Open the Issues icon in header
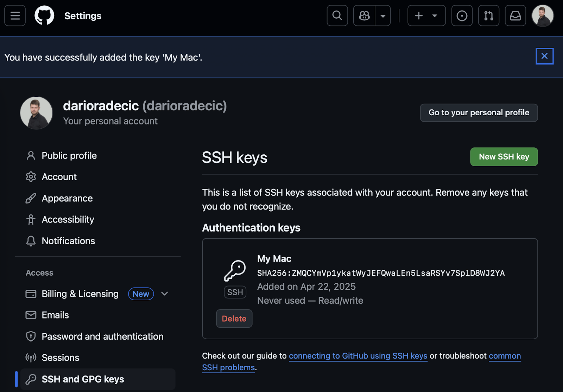The image size is (563, 392). 462,16
